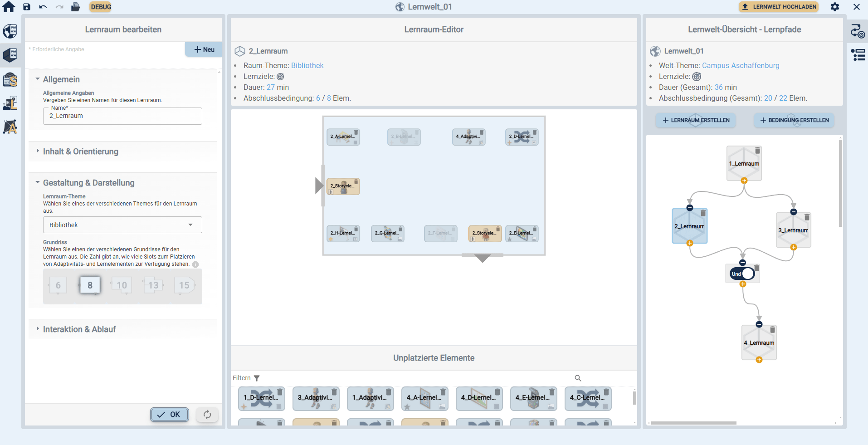The height and width of the screenshot is (445, 868).
Task: Collapse the Allgemein section
Action: tap(61, 79)
